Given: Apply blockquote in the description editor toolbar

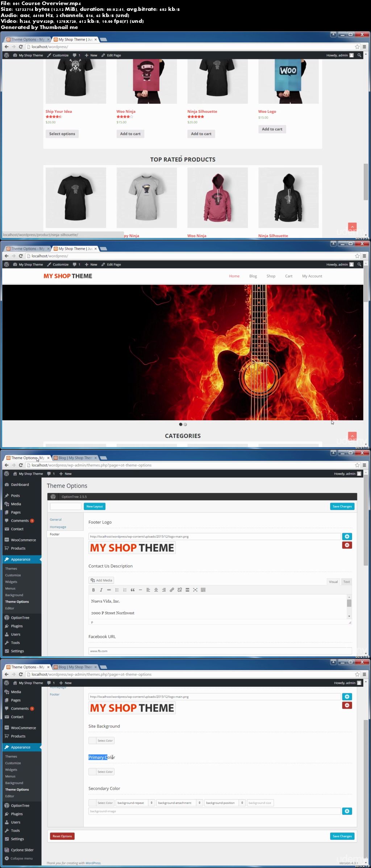Looking at the screenshot, I should point(133,590).
